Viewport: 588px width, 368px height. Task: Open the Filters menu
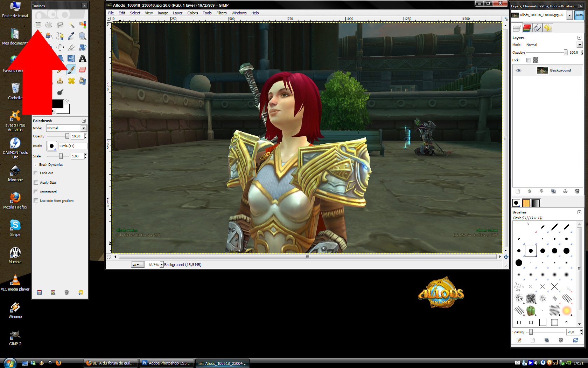coord(221,13)
